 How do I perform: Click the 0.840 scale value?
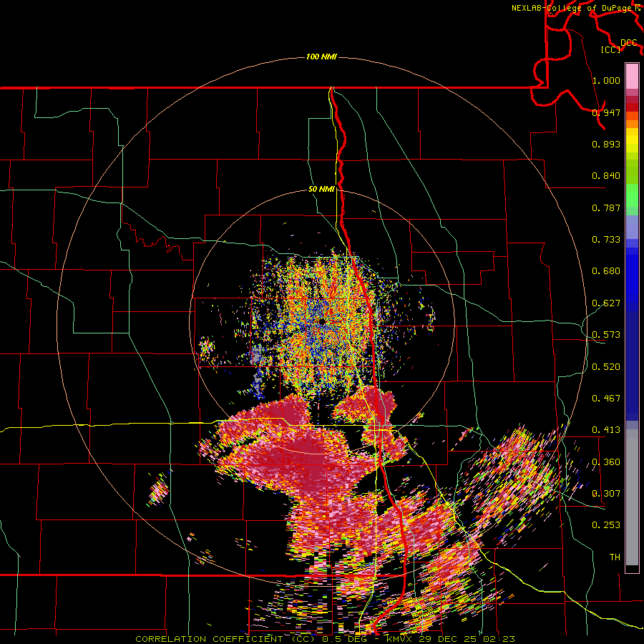click(x=606, y=176)
